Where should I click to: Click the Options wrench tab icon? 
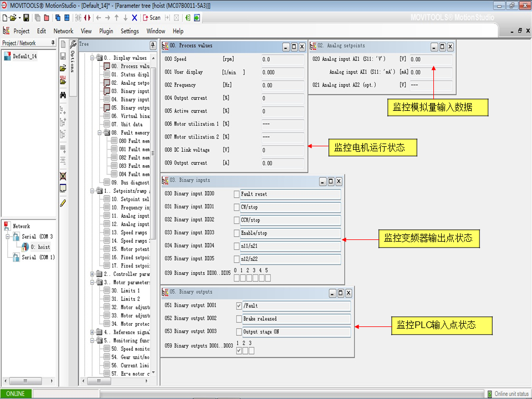[73, 44]
